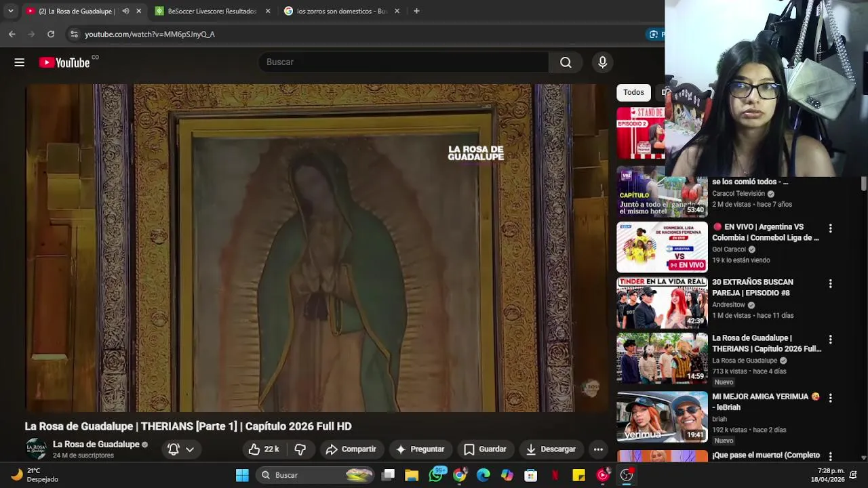Click the browser address bar URL
The width and height of the screenshot is (868, 488).
point(150,34)
